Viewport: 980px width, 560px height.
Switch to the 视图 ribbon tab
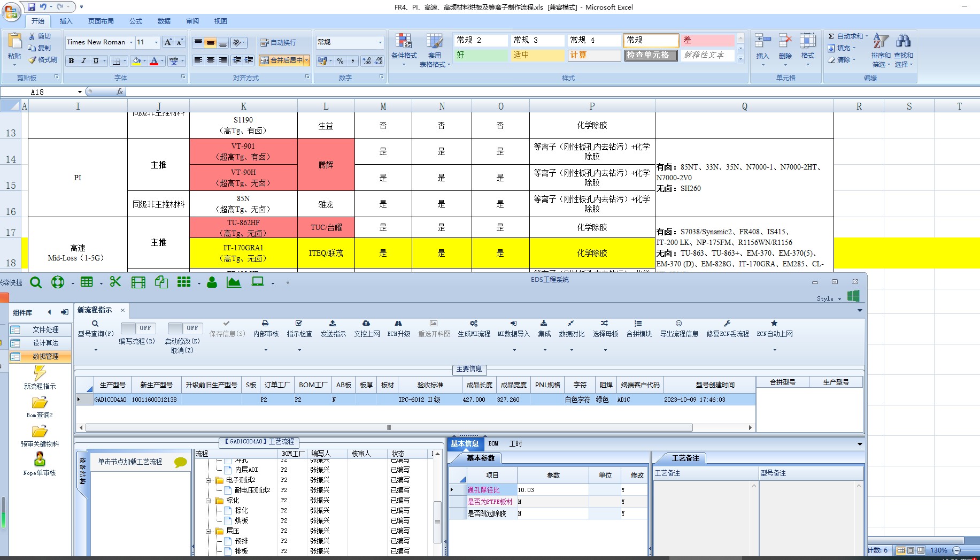pyautogui.click(x=221, y=21)
